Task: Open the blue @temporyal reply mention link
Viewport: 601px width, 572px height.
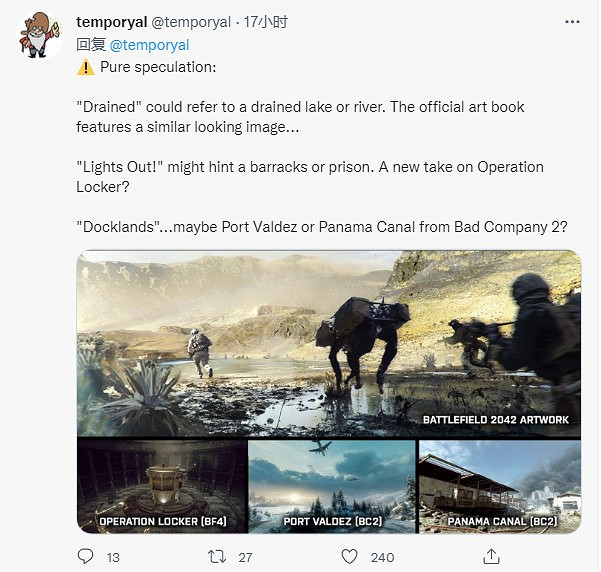Action: click(x=149, y=45)
